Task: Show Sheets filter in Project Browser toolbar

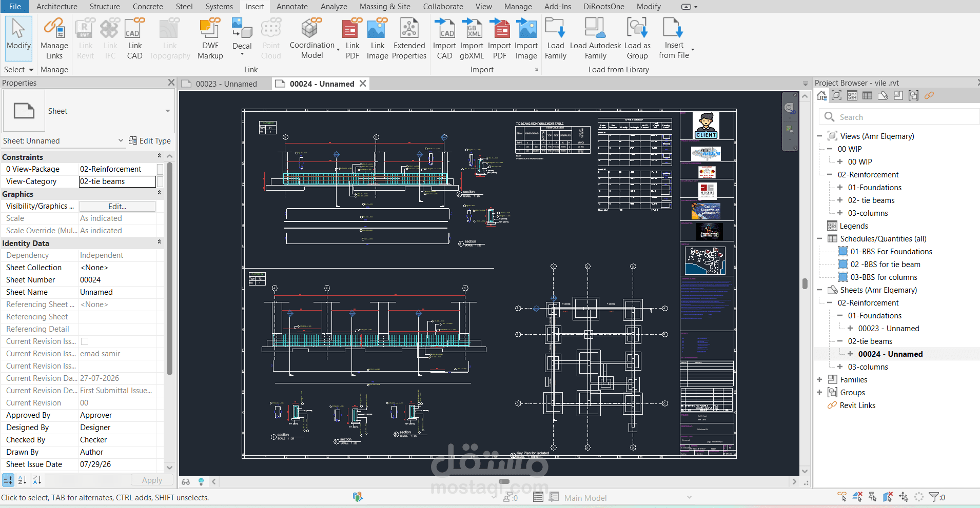Action: (x=883, y=95)
